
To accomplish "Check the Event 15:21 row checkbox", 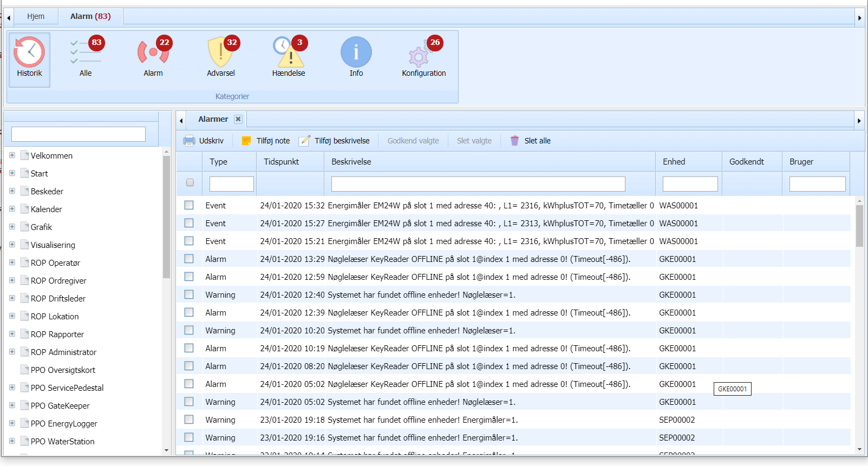I will coord(189,241).
